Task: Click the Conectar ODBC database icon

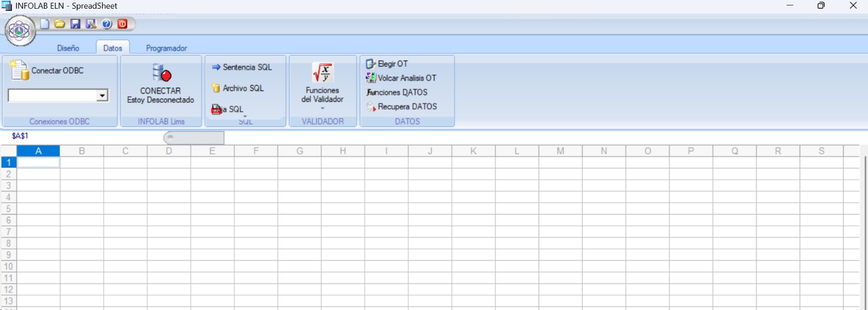Action: click(20, 70)
